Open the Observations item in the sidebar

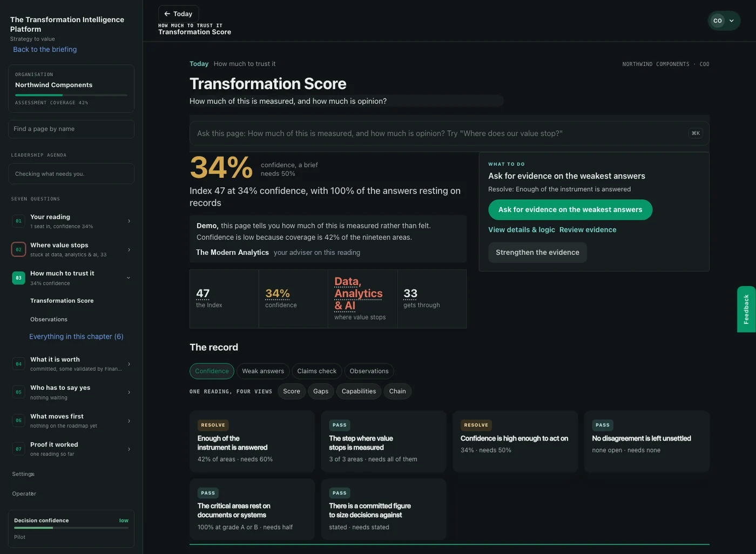click(49, 319)
